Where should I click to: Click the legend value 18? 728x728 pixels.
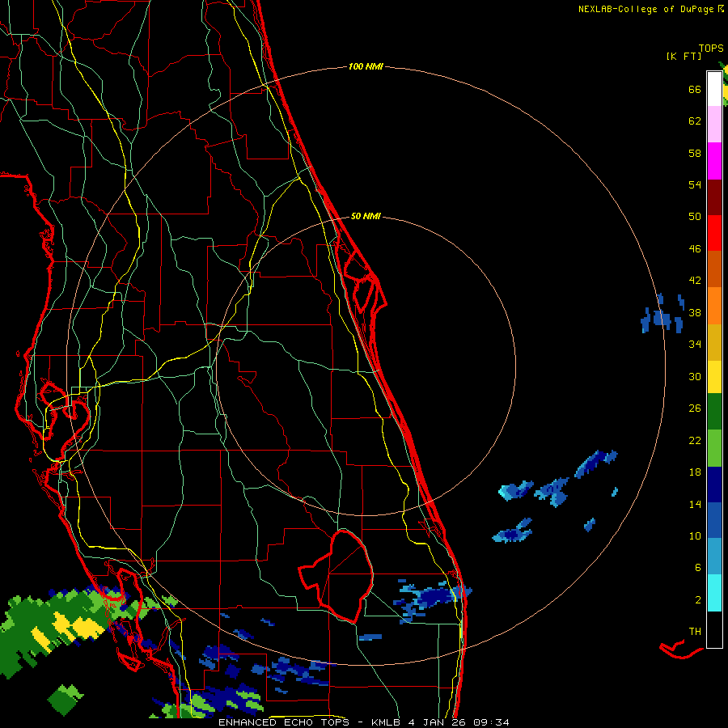pos(695,472)
